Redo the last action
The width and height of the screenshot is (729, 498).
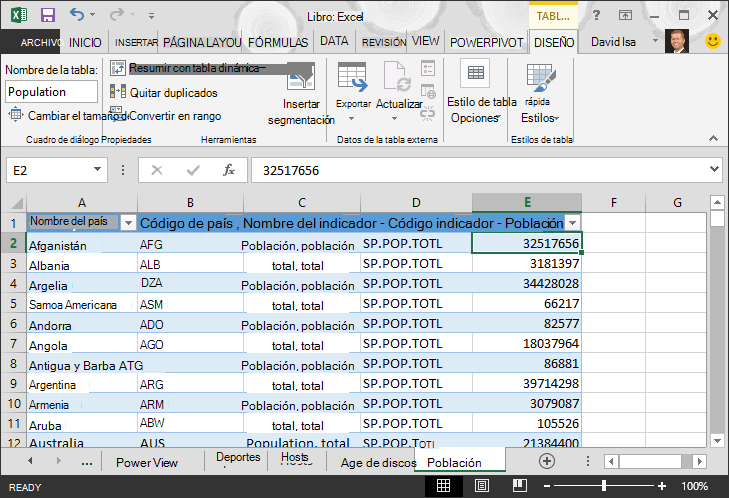[x=116, y=14]
